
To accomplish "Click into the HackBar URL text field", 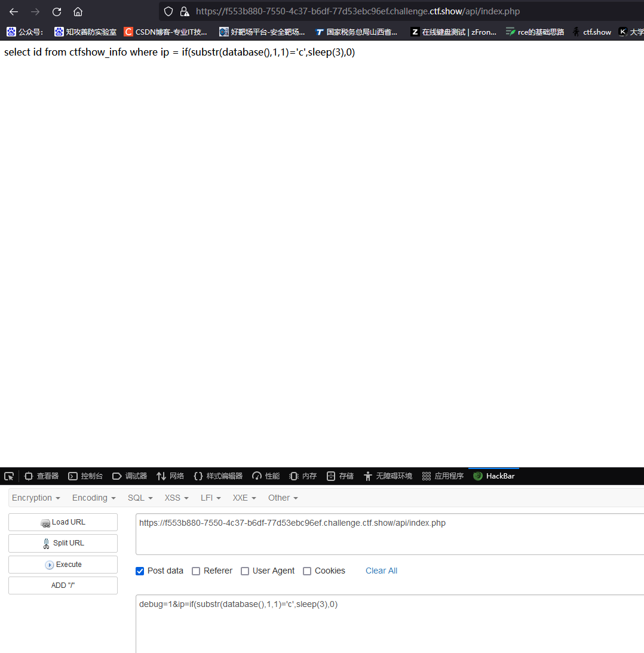I will coord(390,534).
